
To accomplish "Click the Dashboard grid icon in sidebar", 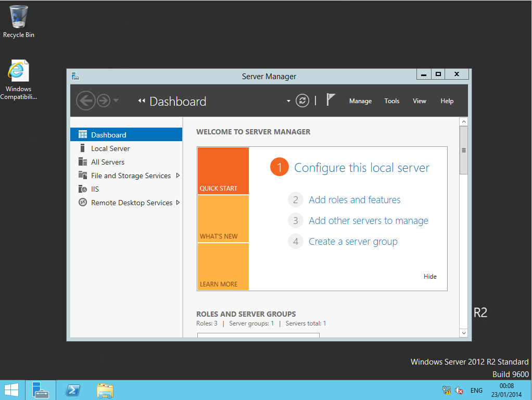I will [82, 135].
